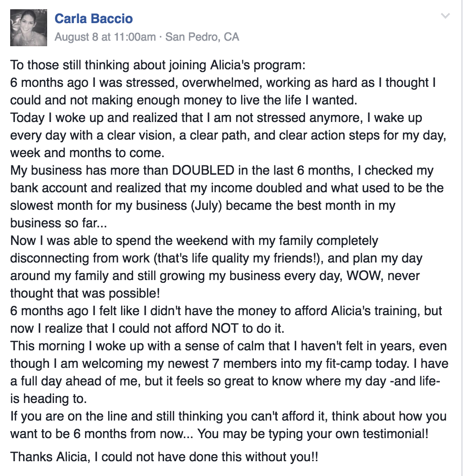Click the capitalized word DOUBLED
Screen dimensions: 463x476
tap(203, 171)
